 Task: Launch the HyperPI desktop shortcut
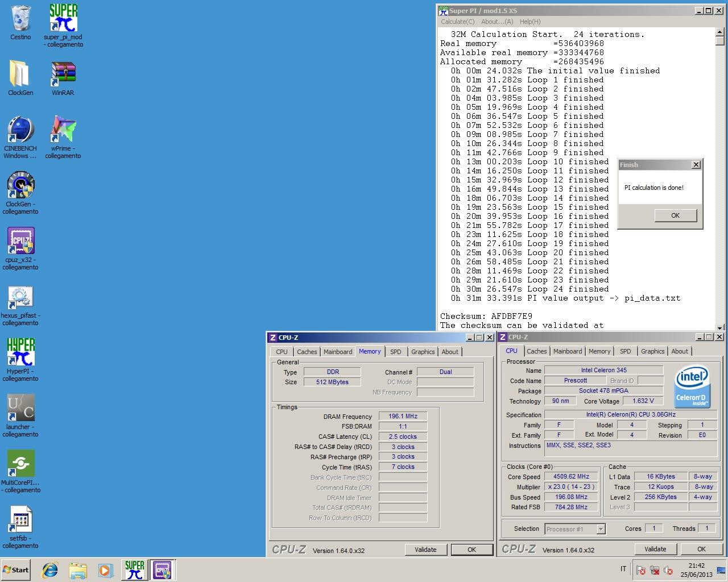coord(20,360)
